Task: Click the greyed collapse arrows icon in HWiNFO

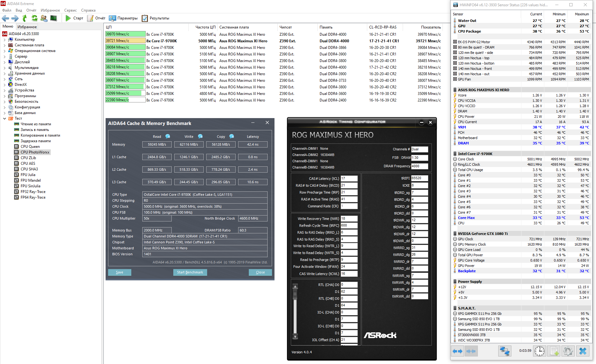Action: (471, 351)
